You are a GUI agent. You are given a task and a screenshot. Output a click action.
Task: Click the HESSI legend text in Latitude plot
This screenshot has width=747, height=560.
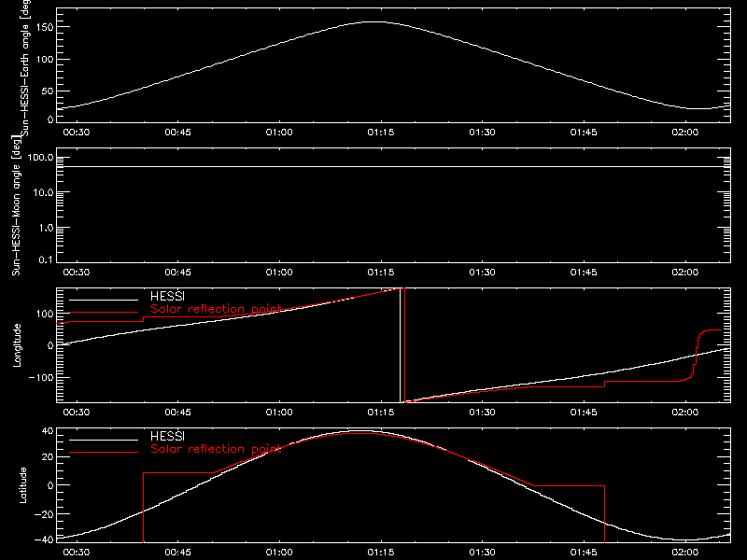[167, 436]
